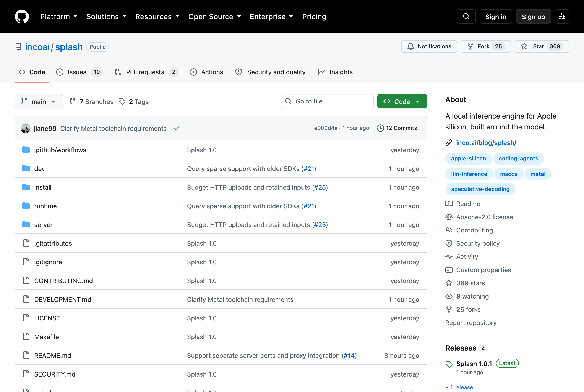Expand the Open Source menu
The width and height of the screenshot is (584, 392).
[214, 16]
